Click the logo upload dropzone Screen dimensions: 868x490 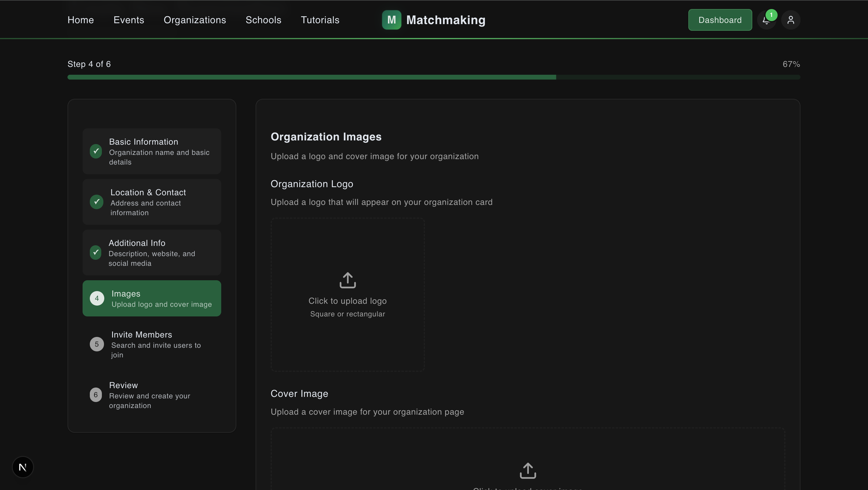pos(348,294)
